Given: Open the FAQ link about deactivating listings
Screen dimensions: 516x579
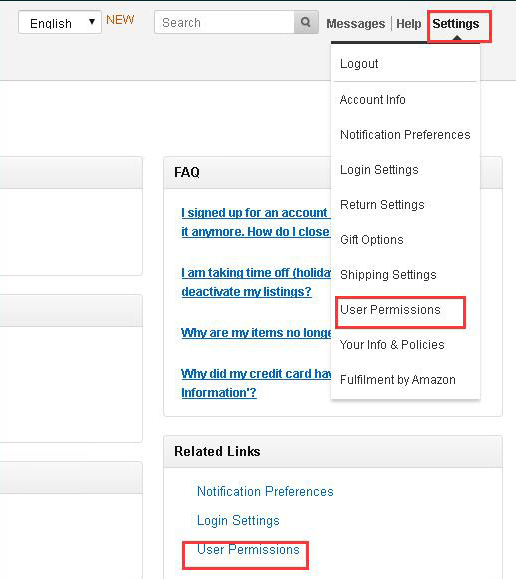Looking at the screenshot, I should [x=256, y=282].
